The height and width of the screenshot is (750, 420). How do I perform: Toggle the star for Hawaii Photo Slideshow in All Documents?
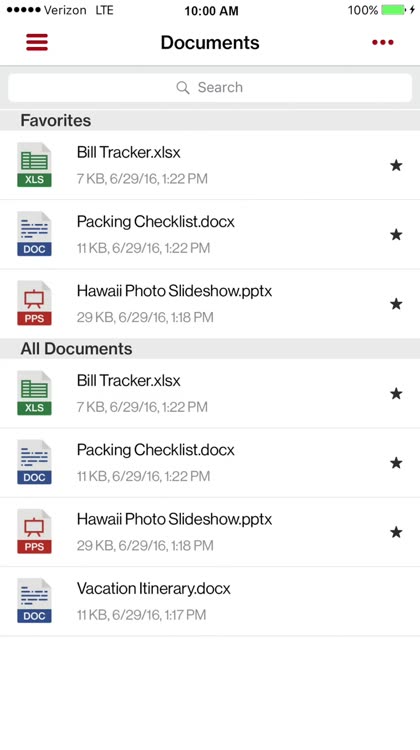coord(396,532)
